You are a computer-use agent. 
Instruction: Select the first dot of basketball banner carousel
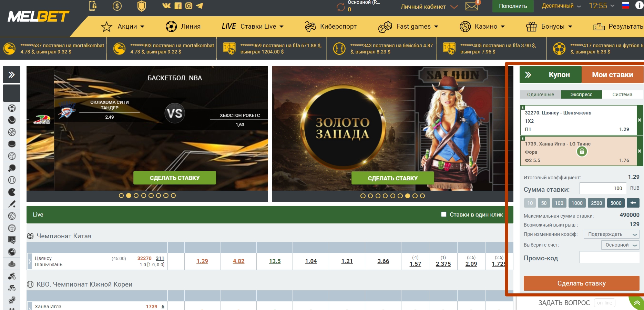[121, 196]
